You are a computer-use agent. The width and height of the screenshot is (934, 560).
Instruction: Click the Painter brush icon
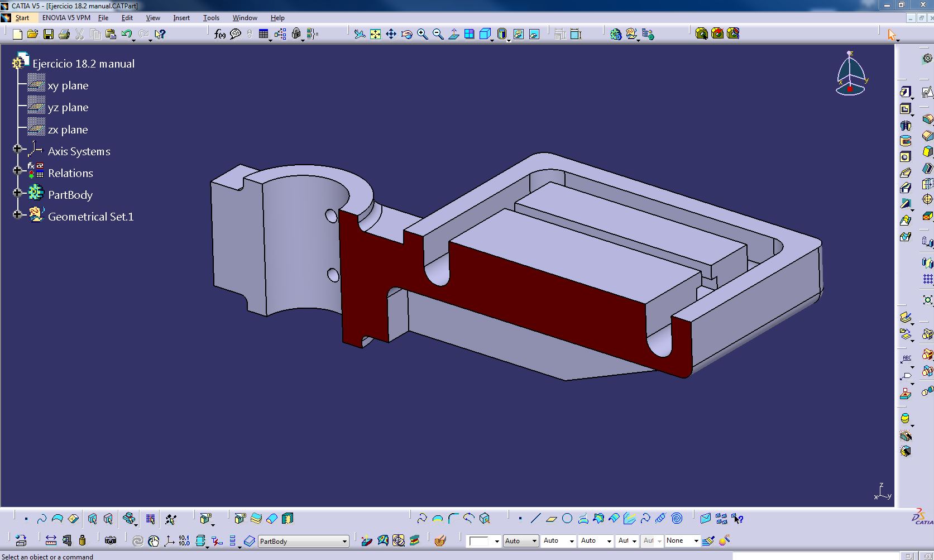click(x=709, y=540)
